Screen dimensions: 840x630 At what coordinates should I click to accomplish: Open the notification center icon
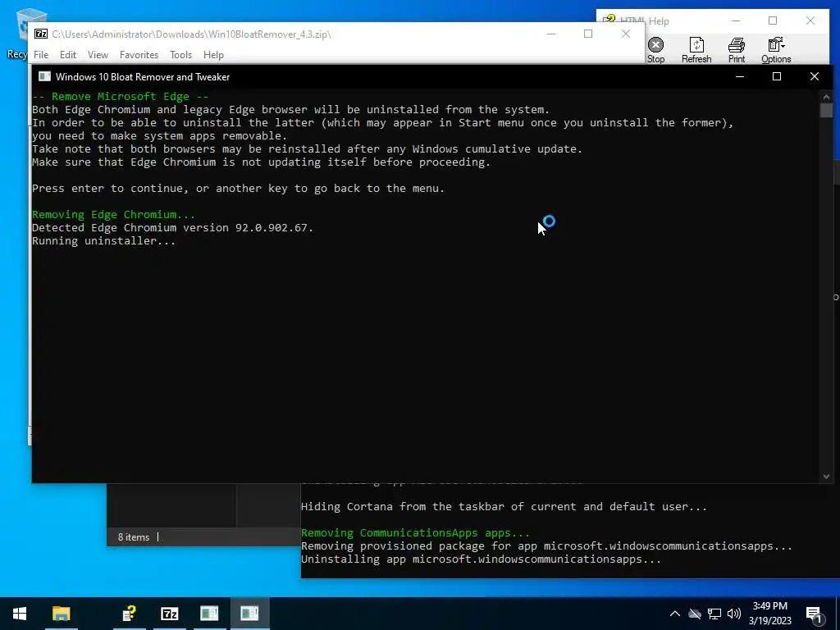click(x=815, y=614)
